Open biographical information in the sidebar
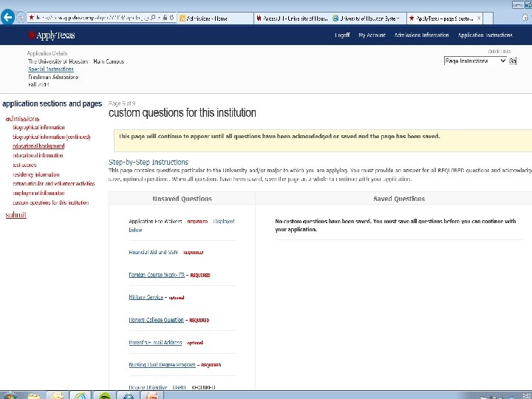Viewport: 532px width, 399px height. click(x=38, y=127)
